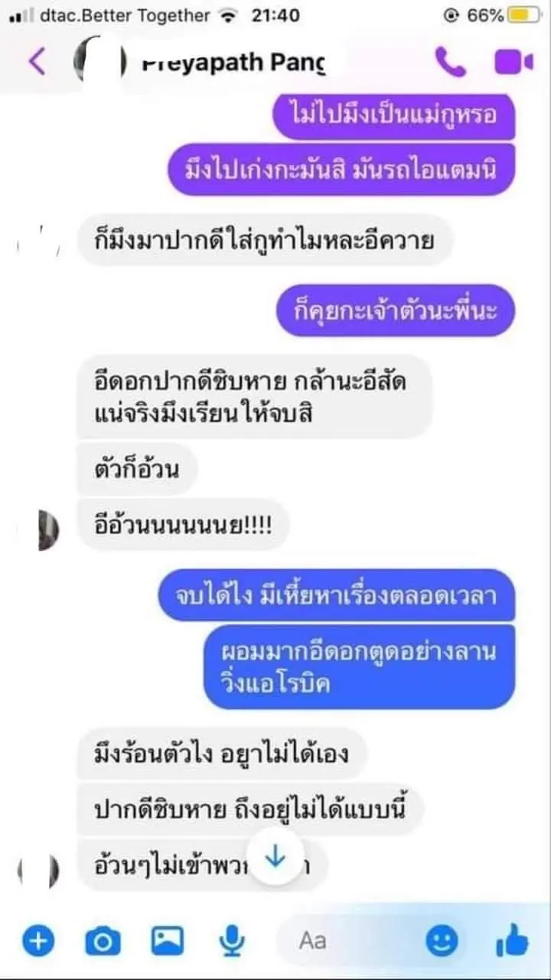The image size is (551, 980).
Task: Tap the contact avatar in the header
Action: tap(100, 63)
